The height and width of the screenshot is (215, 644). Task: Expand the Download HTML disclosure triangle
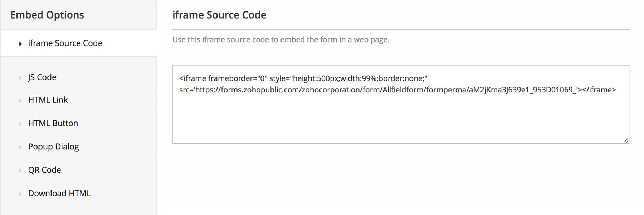[20, 193]
